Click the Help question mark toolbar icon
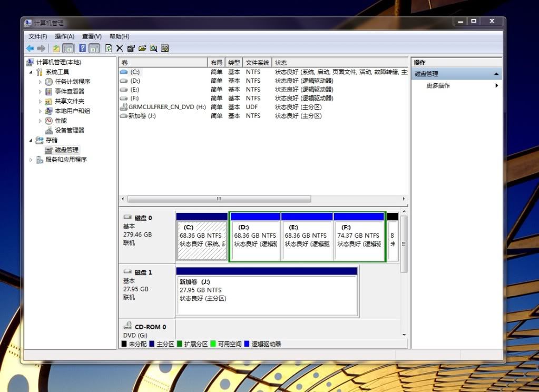This screenshot has height=392, width=539. click(x=83, y=48)
